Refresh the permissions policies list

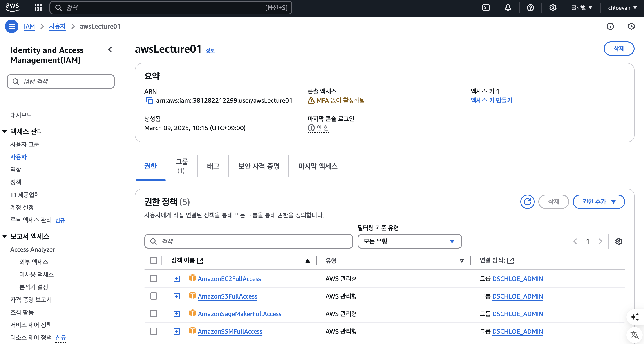527,201
